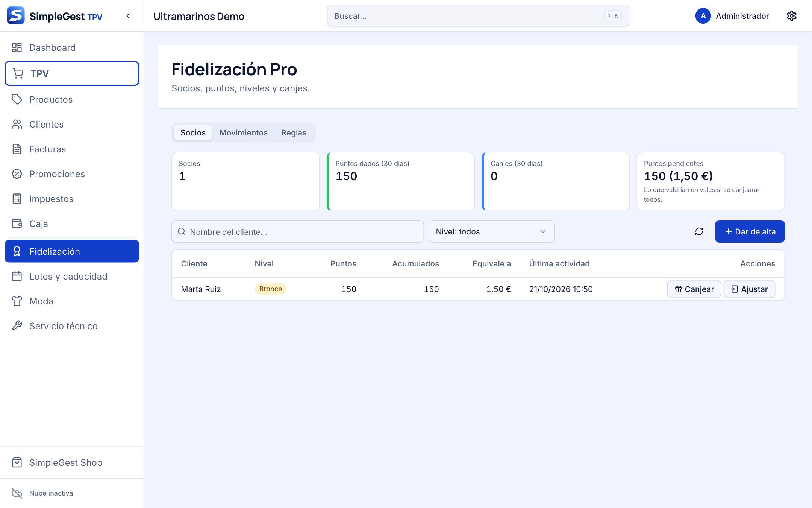Screen dimensions: 812x508
Task: Click the Puntos pendientes card
Action: pos(710,181)
